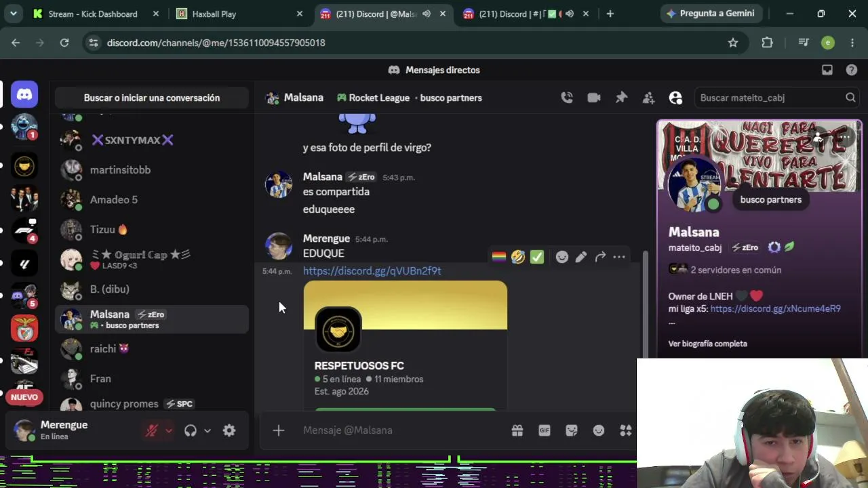Start a video call with Malsana

594,98
